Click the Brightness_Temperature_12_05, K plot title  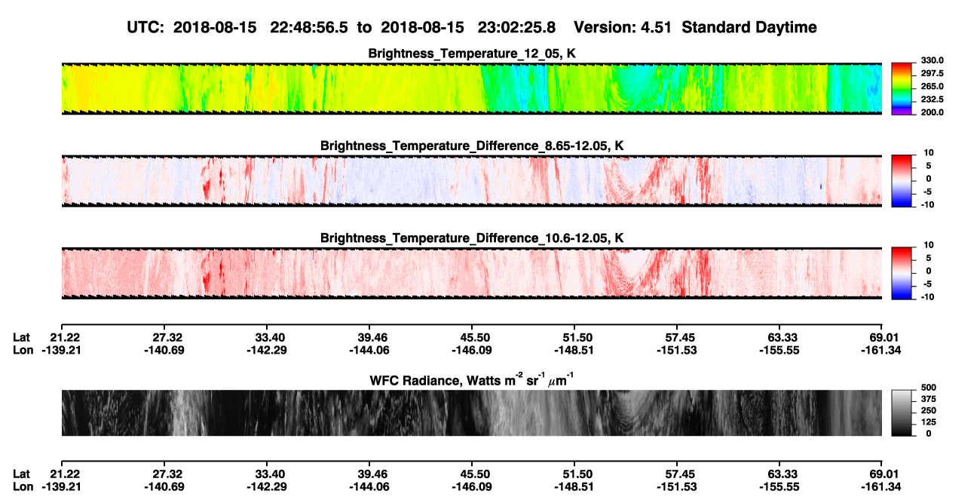tap(472, 53)
